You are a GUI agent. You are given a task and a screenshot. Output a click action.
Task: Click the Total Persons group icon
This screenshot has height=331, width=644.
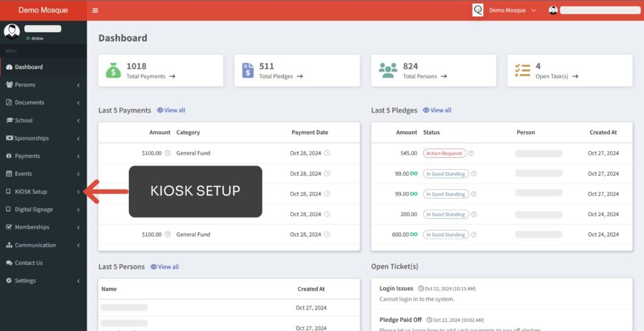(388, 70)
